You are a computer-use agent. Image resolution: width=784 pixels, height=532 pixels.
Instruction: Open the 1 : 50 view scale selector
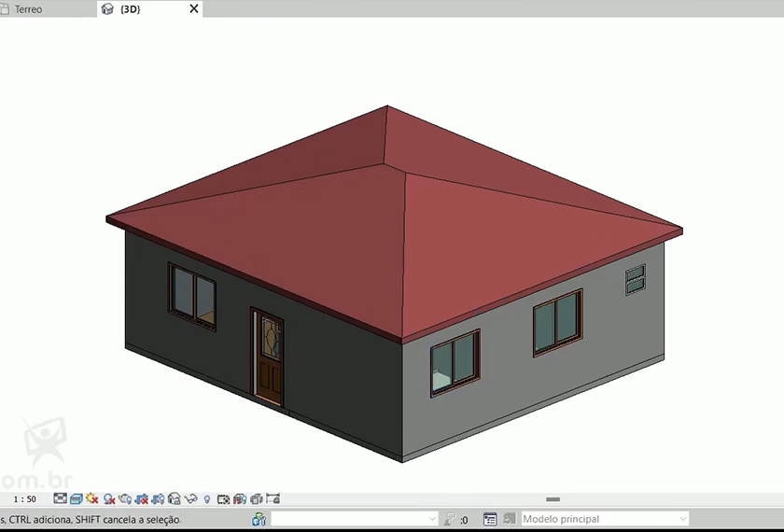coord(25,499)
